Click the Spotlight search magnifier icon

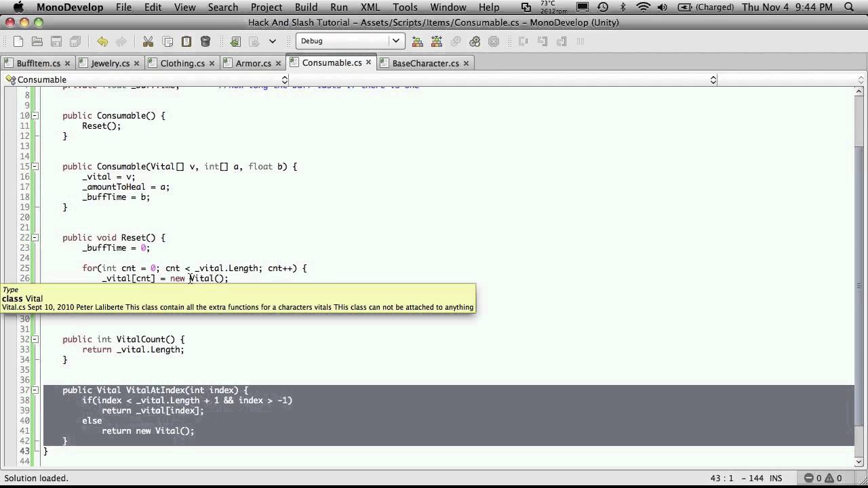point(848,7)
